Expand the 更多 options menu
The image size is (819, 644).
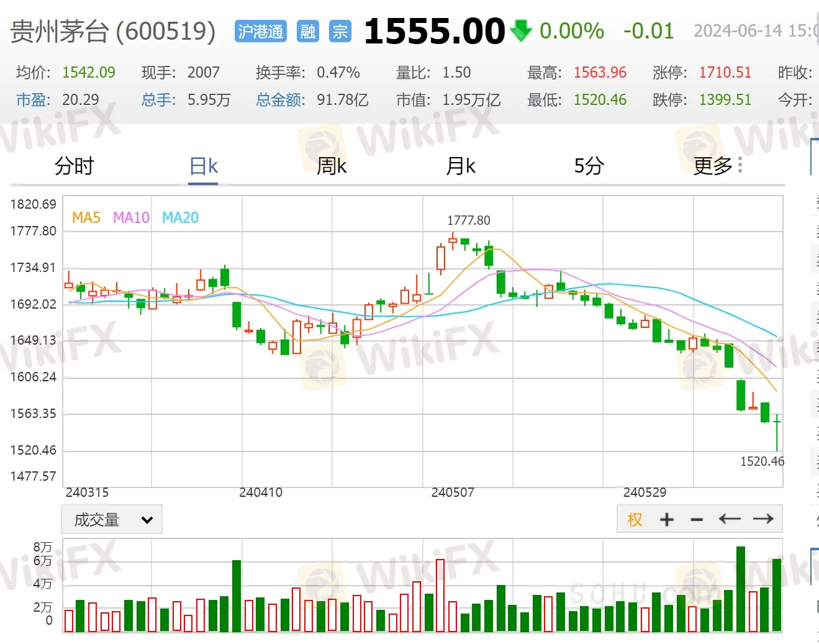[713, 166]
